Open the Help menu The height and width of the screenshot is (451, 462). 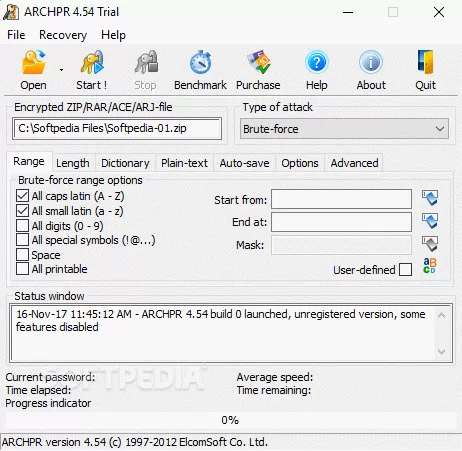[113, 35]
